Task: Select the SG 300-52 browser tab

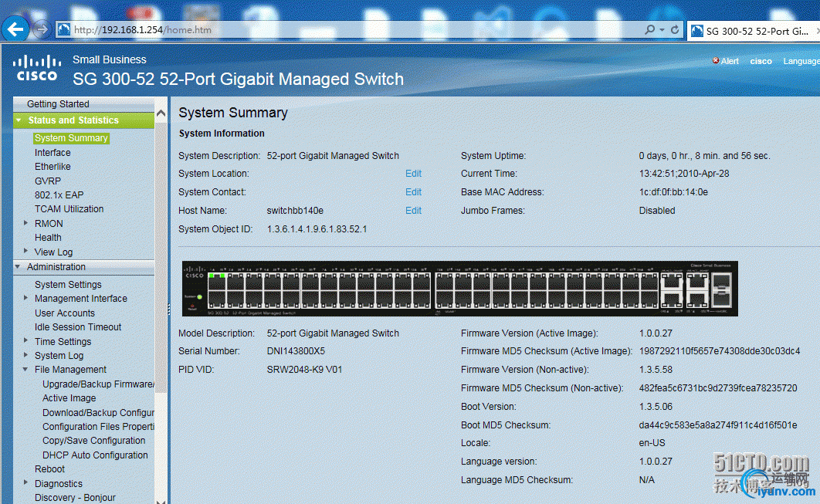Action: coord(752,32)
